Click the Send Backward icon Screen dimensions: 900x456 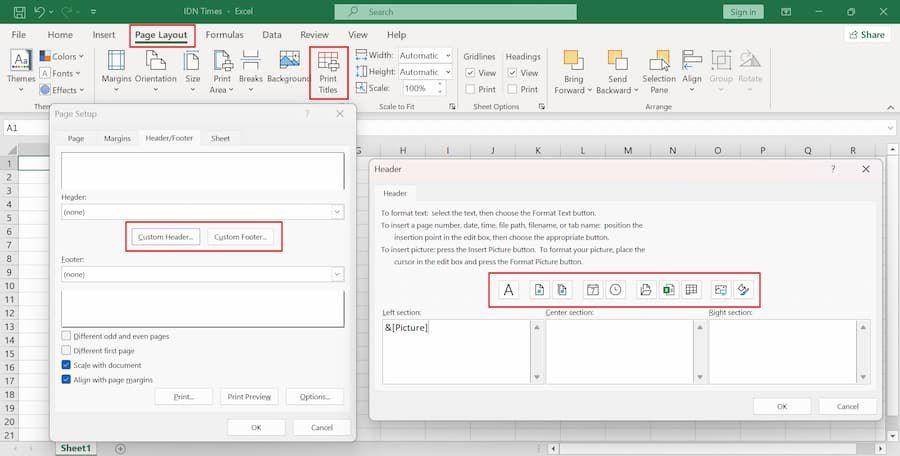coord(618,60)
